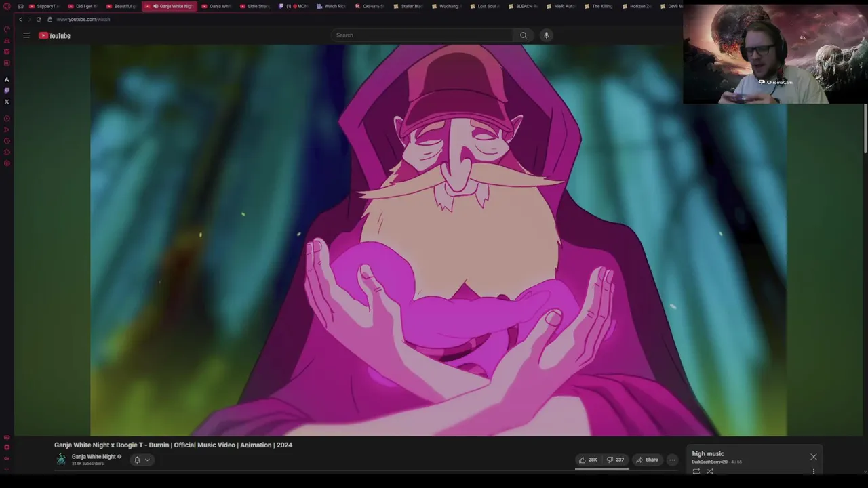
Task: Switch to the Nier Automata browser tab
Action: 562,6
